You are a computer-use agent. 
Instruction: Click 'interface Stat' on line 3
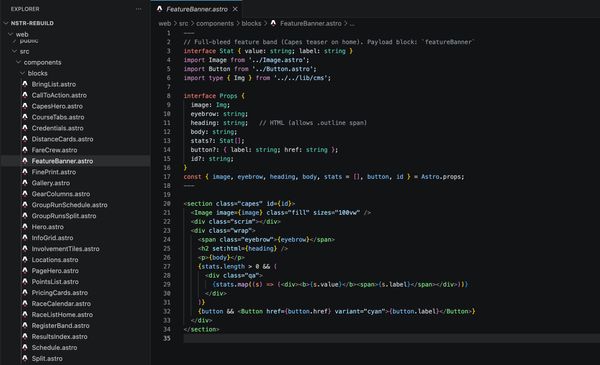point(209,51)
